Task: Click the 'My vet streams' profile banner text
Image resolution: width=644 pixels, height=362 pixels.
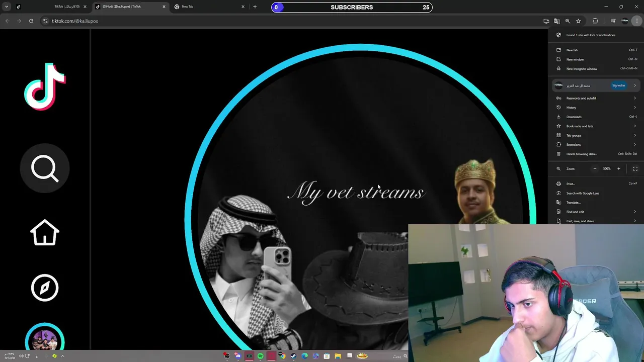Action: [x=356, y=192]
